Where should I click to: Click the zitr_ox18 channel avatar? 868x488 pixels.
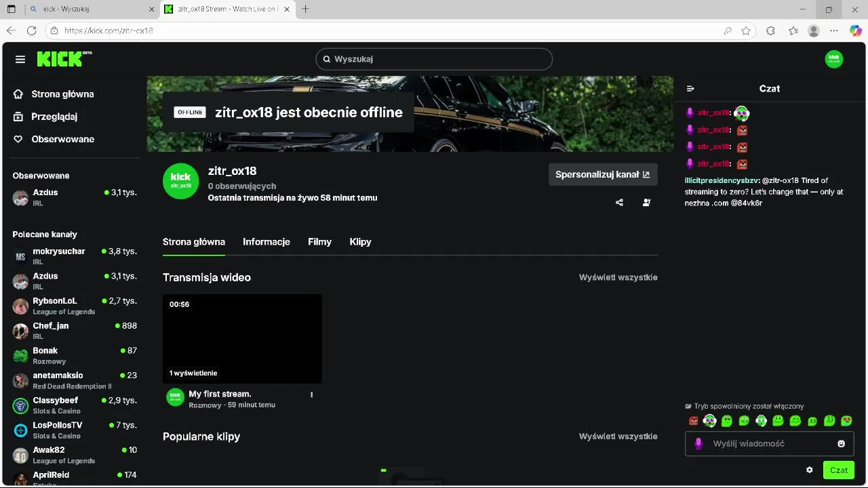(180, 181)
